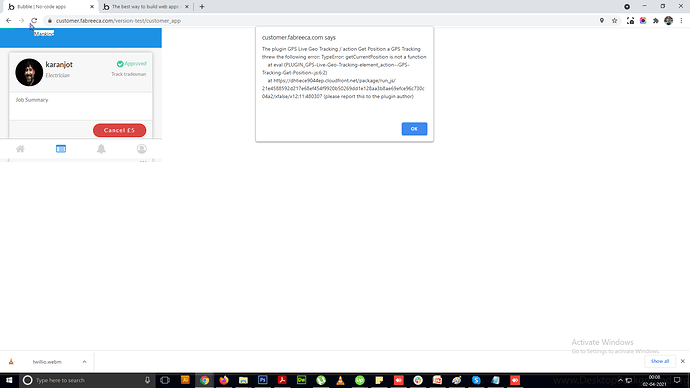Viewport: 690px width, 388px height.
Task: Reload the current page
Action: click(x=34, y=21)
